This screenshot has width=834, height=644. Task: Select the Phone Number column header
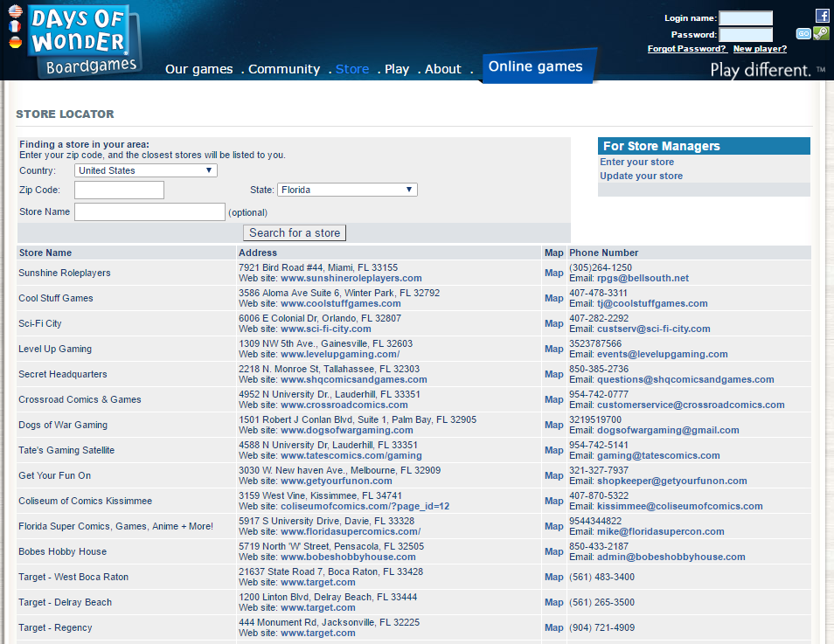(604, 253)
